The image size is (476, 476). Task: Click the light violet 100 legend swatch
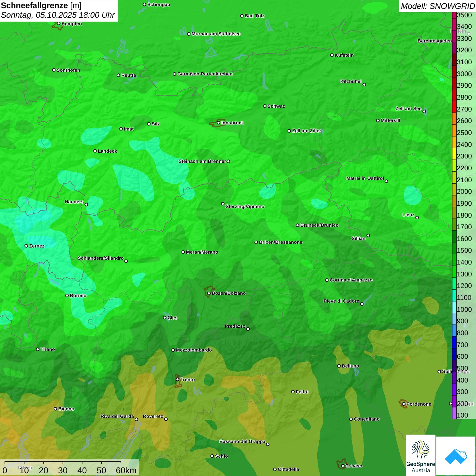454,413
